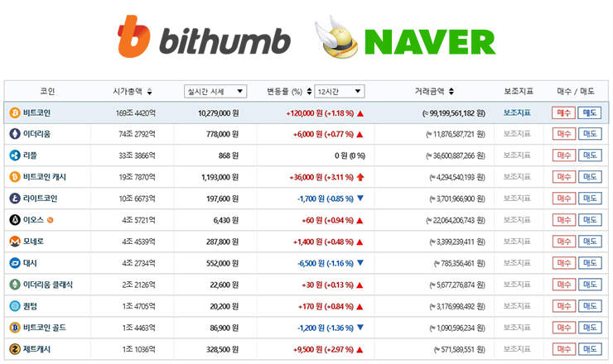
Task: Select the 모네로 coin name
Action: [x=33, y=242]
